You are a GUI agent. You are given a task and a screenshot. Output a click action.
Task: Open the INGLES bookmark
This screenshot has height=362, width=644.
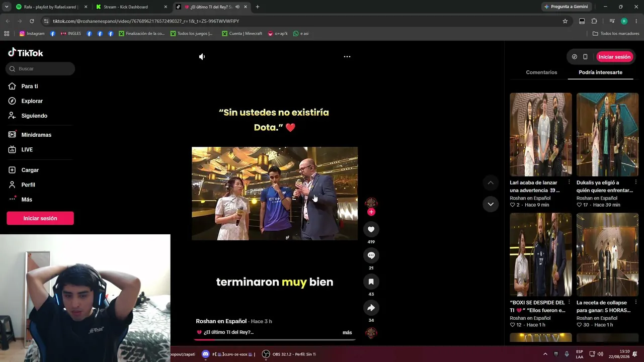(x=70, y=34)
